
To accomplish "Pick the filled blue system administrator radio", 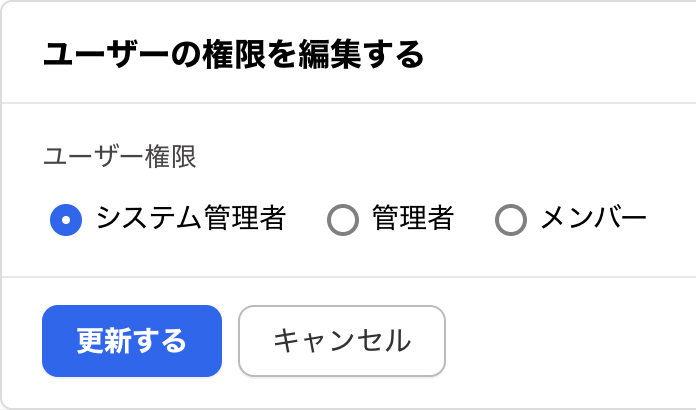I will [x=66, y=219].
